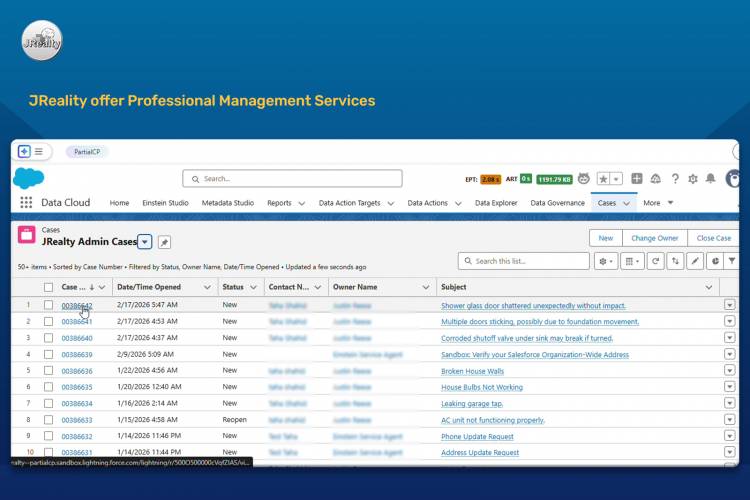Expand the favorites list dropdown arrow
The height and width of the screenshot is (500, 750).
[616, 179]
